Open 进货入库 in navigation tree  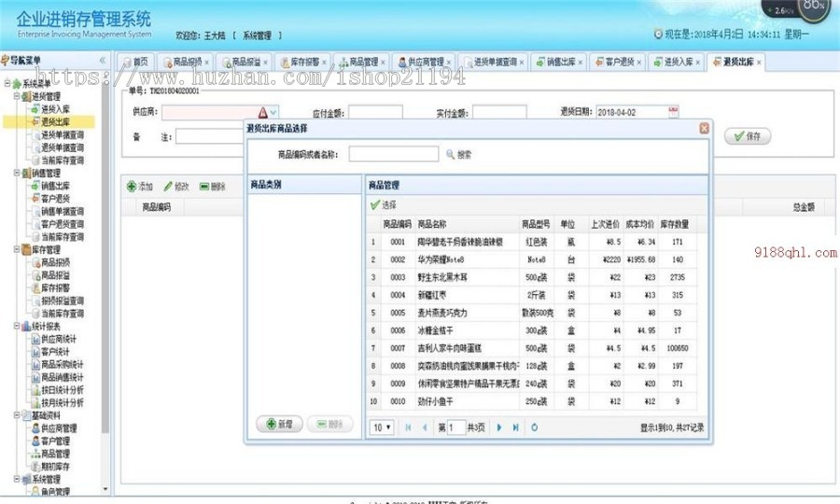pyautogui.click(x=55, y=109)
